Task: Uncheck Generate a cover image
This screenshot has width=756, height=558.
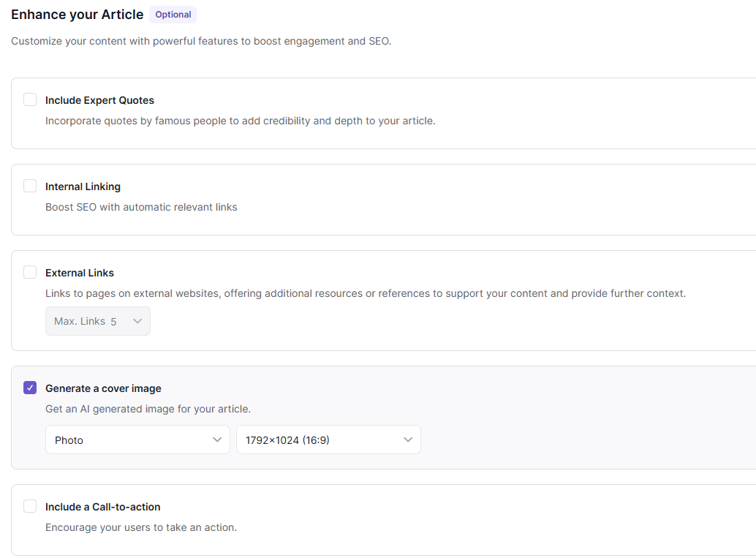Action: pyautogui.click(x=30, y=388)
